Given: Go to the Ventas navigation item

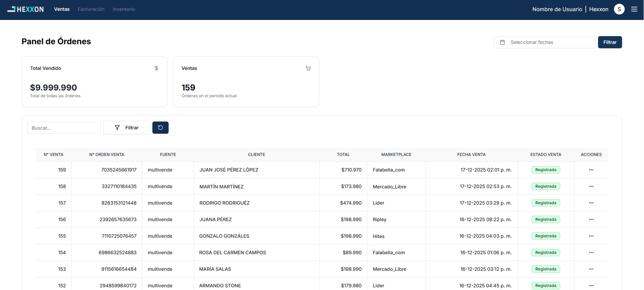Looking at the screenshot, I should tap(62, 9).
